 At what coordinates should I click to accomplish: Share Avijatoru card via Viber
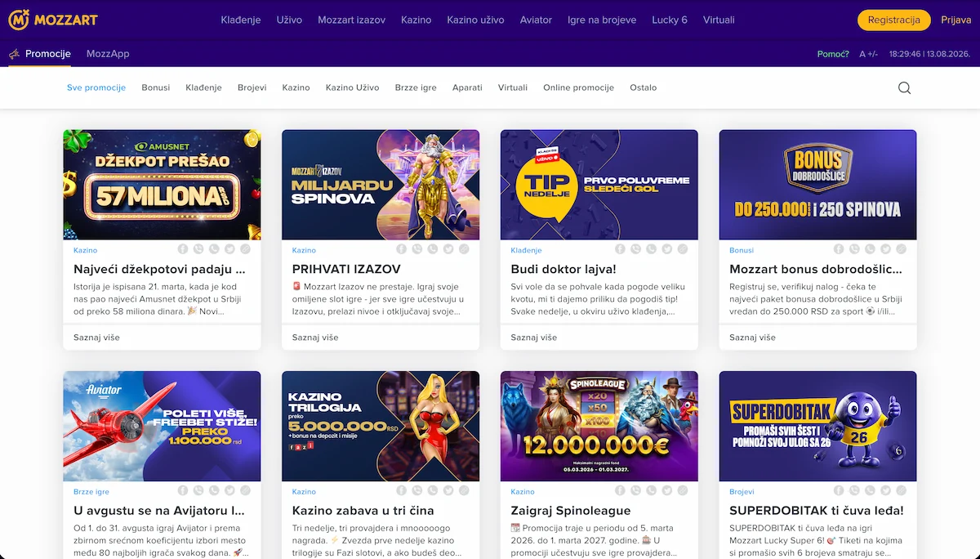[x=198, y=490]
